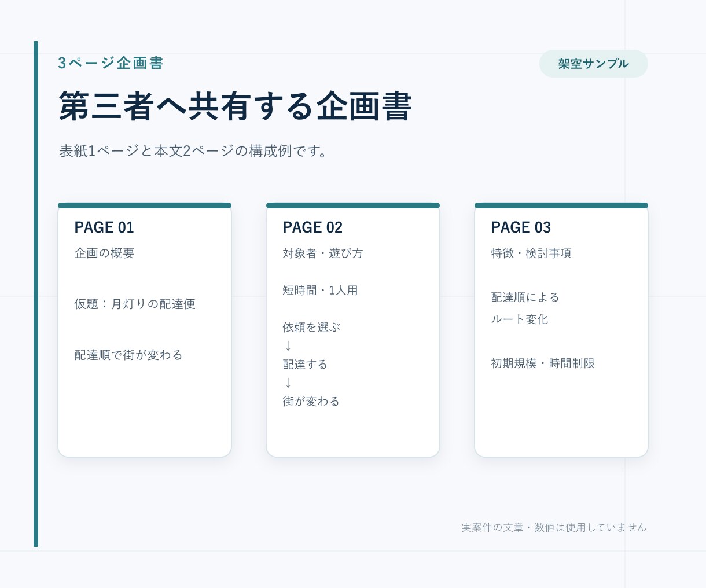Click the footer note 実案件の文章・数値は使用していません
This screenshot has height=588, width=706.
554,527
